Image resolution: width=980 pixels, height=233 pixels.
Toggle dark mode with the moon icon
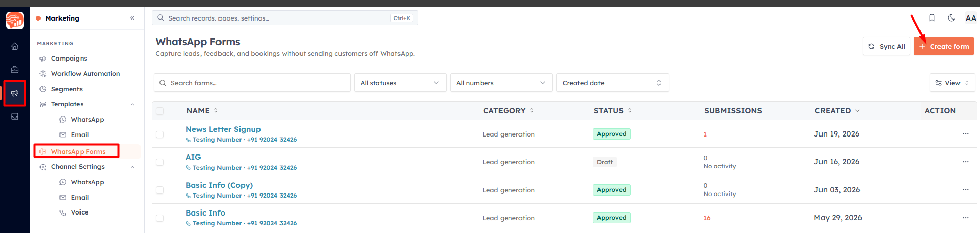[951, 18]
